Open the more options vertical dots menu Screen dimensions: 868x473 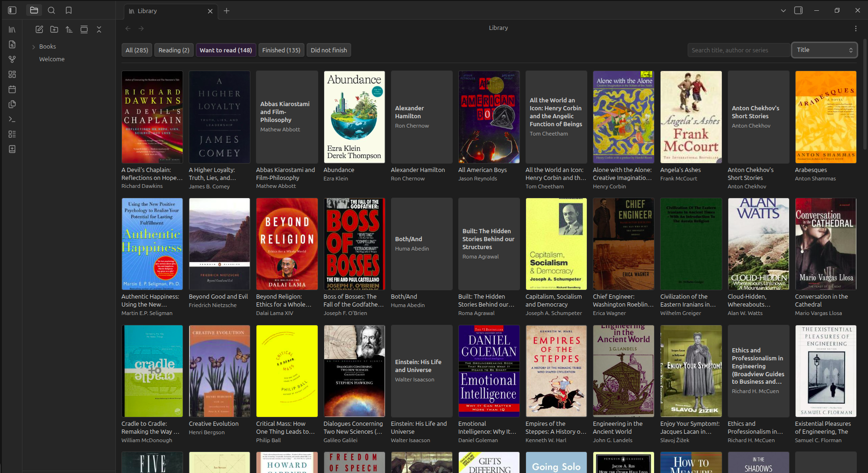coord(855,29)
